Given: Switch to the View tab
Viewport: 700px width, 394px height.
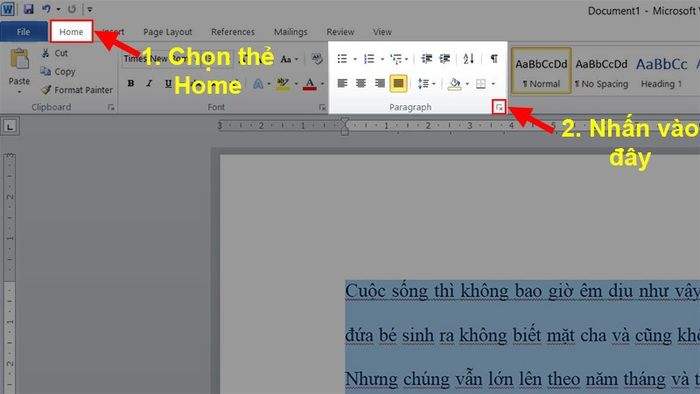Looking at the screenshot, I should tap(382, 32).
